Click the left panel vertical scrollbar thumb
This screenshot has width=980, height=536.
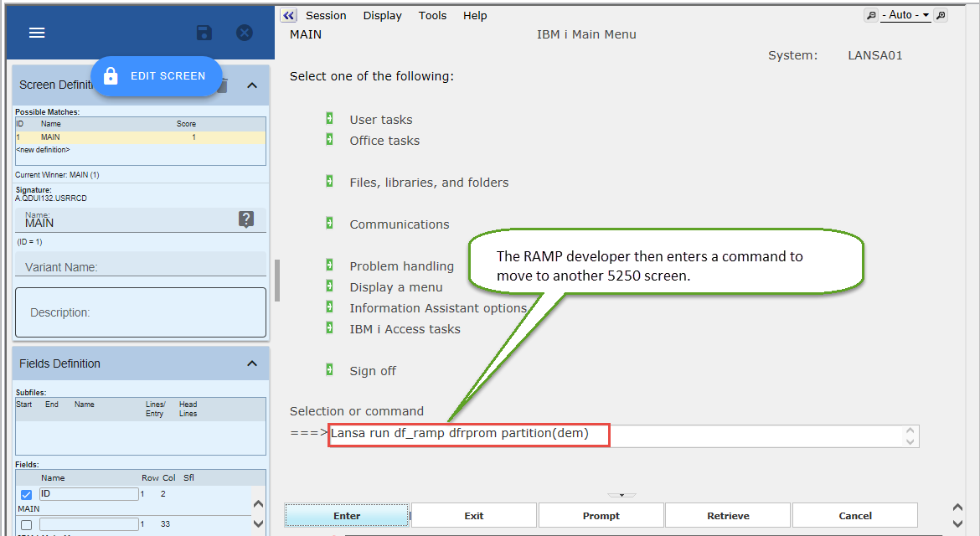coord(277,281)
